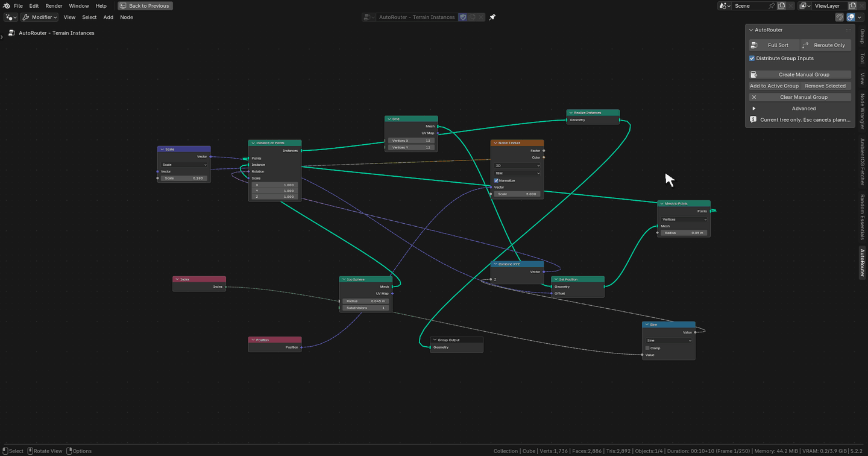Open the node editor Add menu

(x=108, y=17)
